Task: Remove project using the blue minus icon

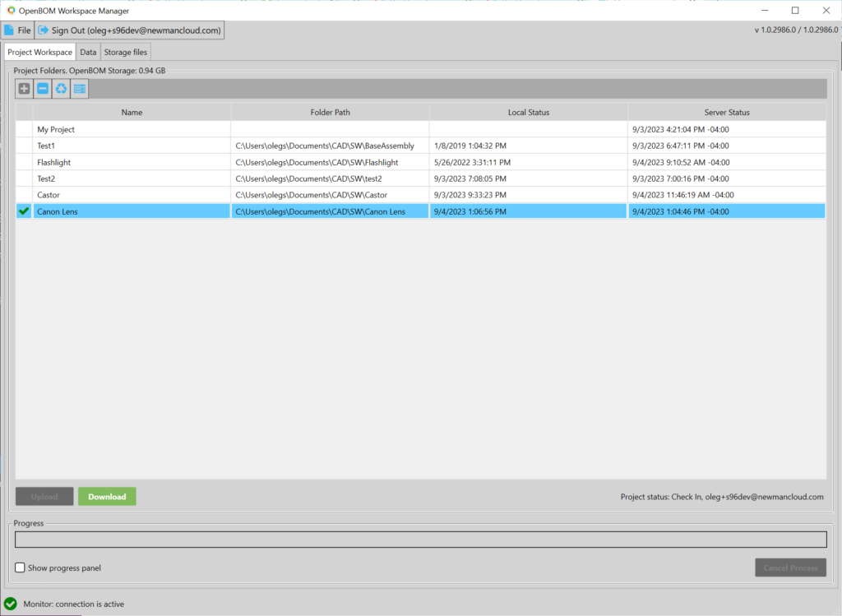Action: 43,89
